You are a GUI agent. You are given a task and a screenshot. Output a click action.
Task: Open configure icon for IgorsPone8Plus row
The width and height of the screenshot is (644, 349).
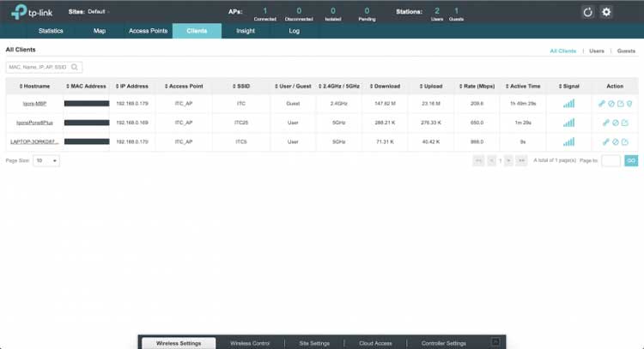tap(625, 123)
